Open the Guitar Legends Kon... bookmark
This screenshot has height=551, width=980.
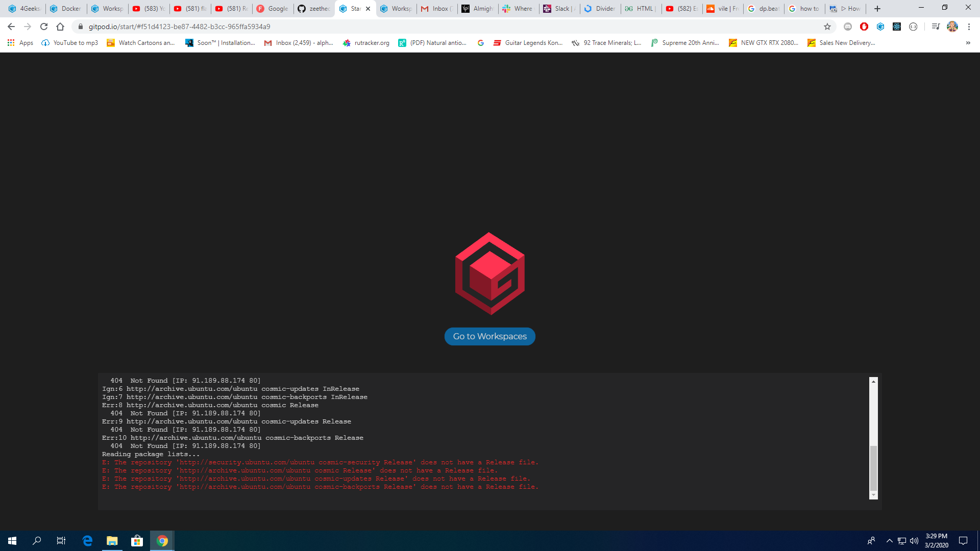click(528, 43)
